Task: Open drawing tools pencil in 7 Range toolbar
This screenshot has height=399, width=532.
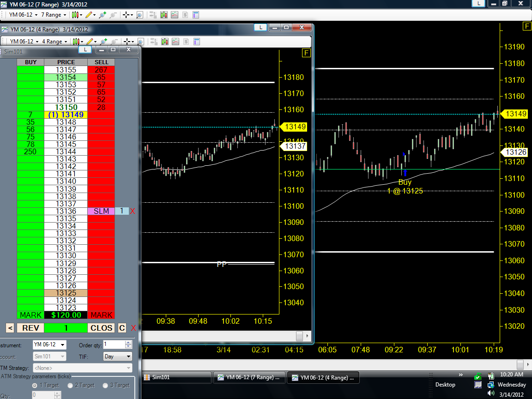Action: [90, 15]
